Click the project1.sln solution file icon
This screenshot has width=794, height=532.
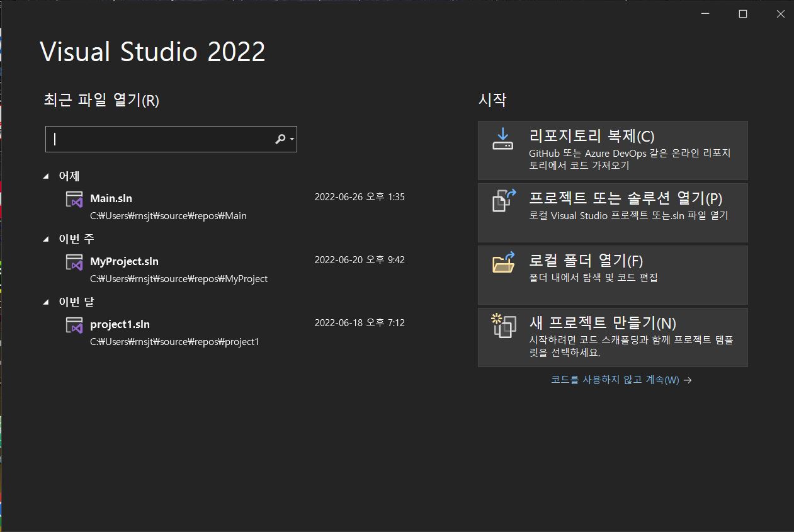74,325
